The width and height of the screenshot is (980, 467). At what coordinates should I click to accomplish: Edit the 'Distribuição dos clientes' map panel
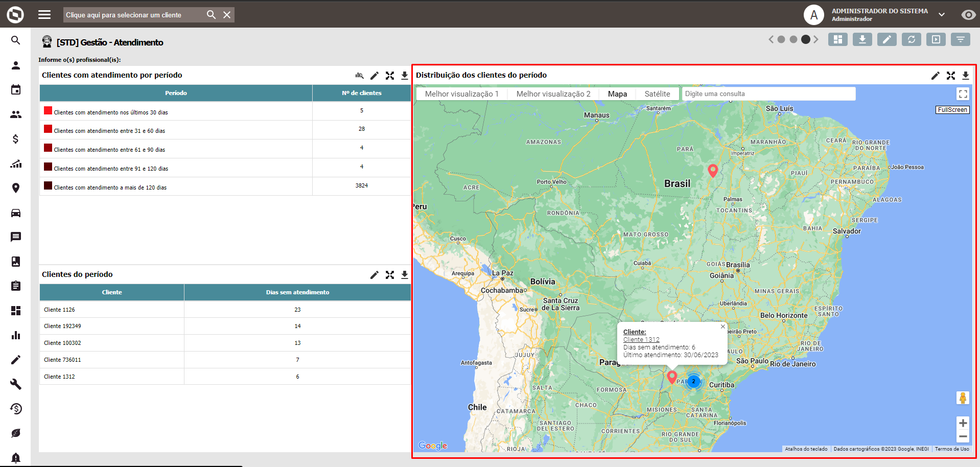935,76
